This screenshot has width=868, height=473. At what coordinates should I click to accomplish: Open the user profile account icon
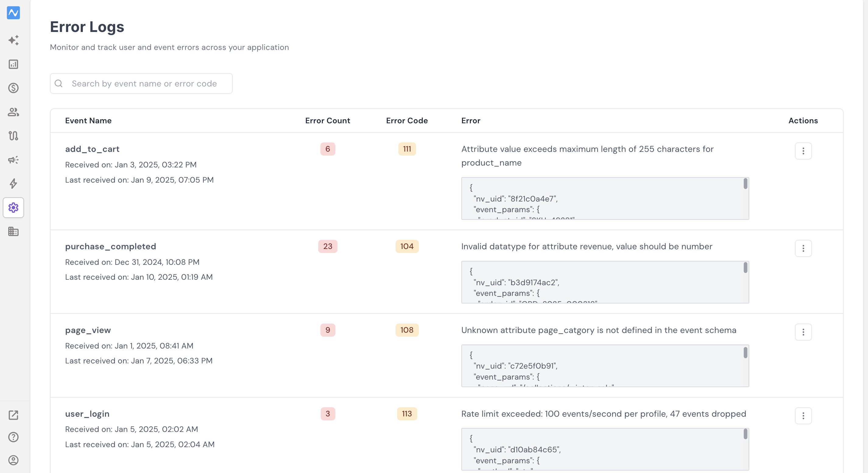point(13,460)
